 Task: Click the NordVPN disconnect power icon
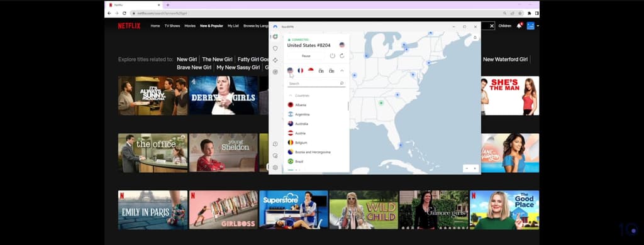point(332,56)
